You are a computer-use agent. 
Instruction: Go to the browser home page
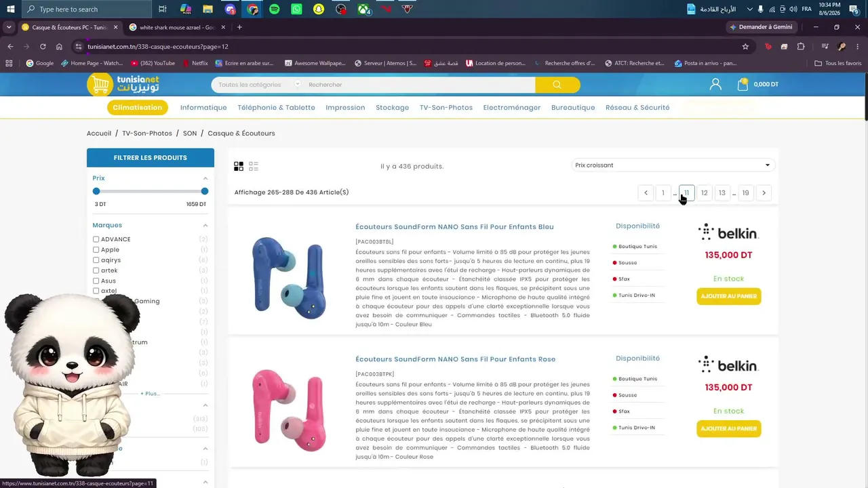[59, 47]
